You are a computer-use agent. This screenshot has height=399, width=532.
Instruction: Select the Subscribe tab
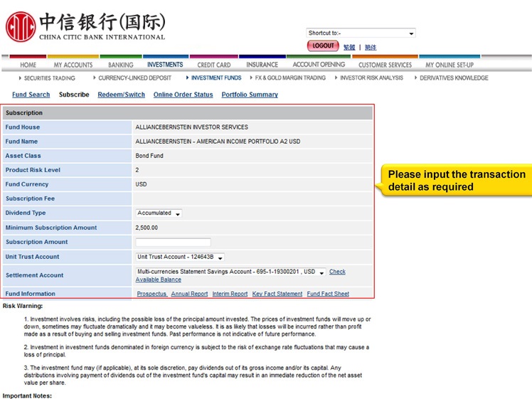click(x=74, y=95)
